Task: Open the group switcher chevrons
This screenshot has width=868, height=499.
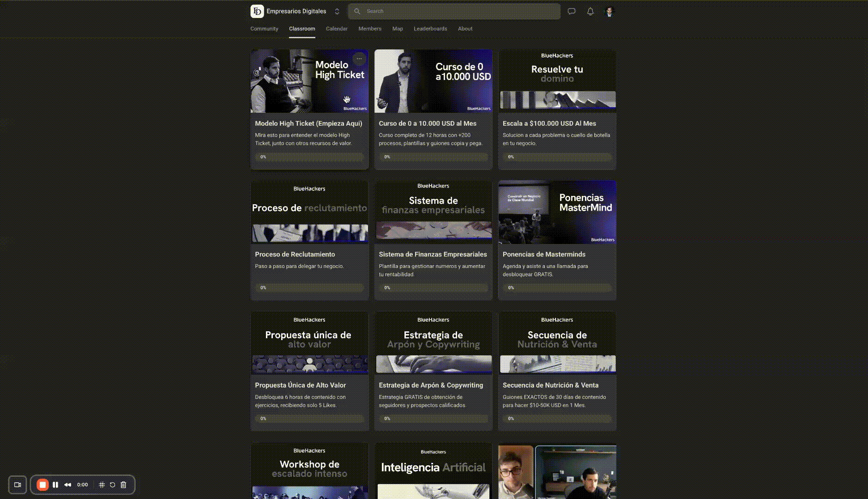Action: [337, 11]
